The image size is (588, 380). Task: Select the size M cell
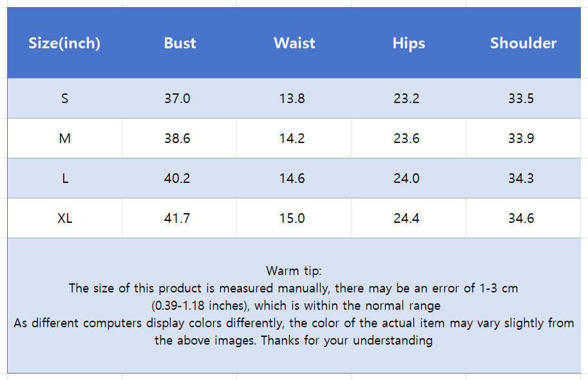coord(64,138)
